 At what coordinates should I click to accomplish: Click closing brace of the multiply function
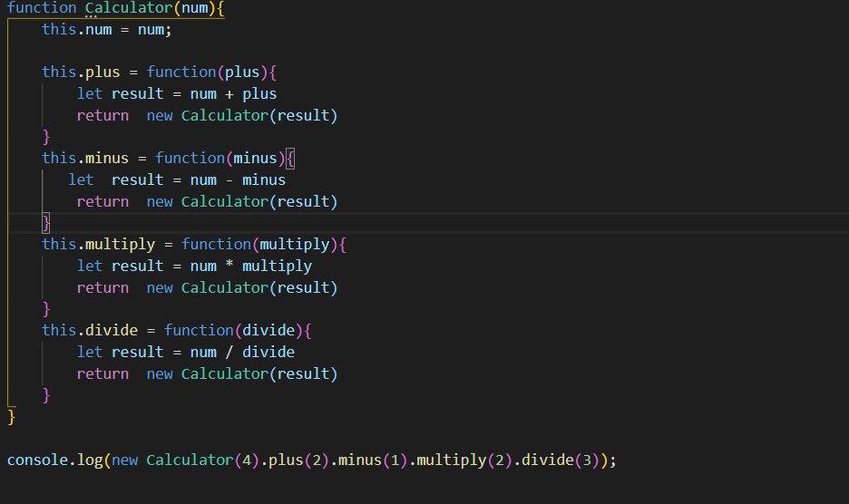point(46,309)
